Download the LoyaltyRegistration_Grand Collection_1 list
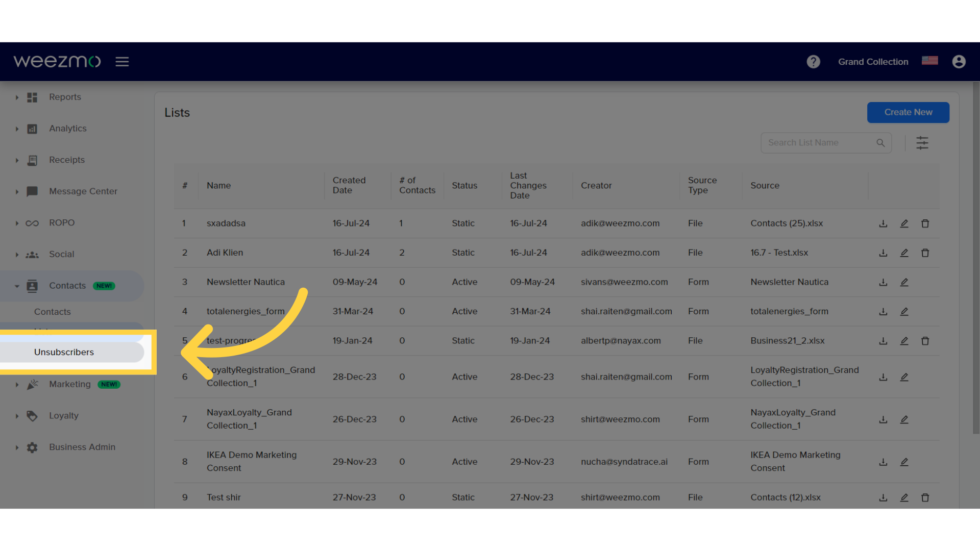980x551 pixels. [883, 377]
